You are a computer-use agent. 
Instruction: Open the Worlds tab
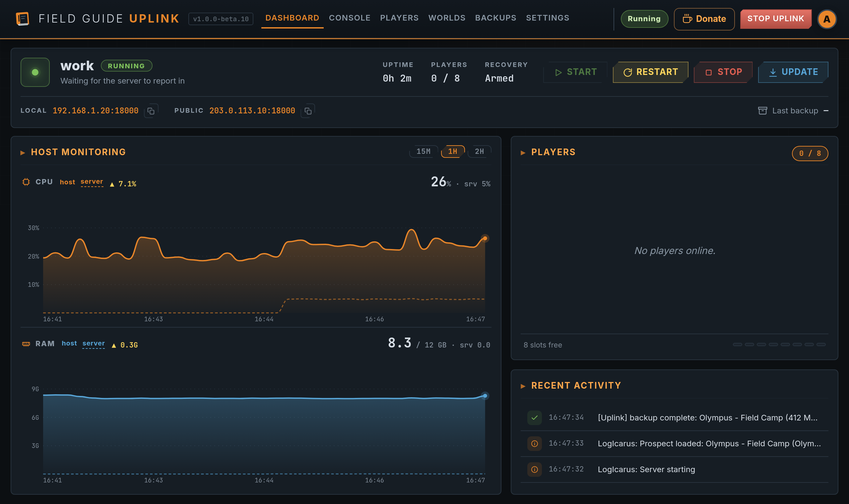[447, 18]
